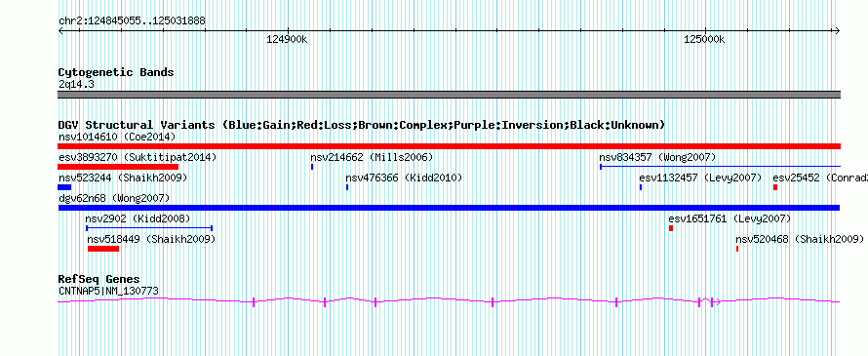Click the red esv1651761 loss marker
The image size is (868, 356).
pos(670,228)
